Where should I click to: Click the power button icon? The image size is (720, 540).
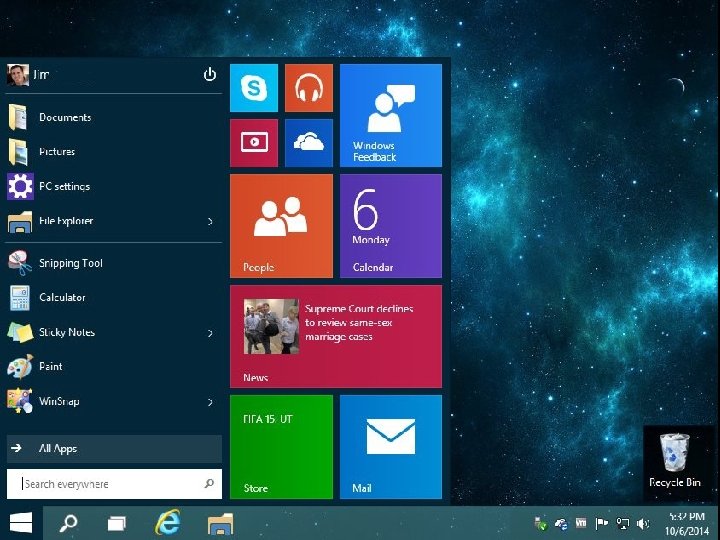click(210, 75)
